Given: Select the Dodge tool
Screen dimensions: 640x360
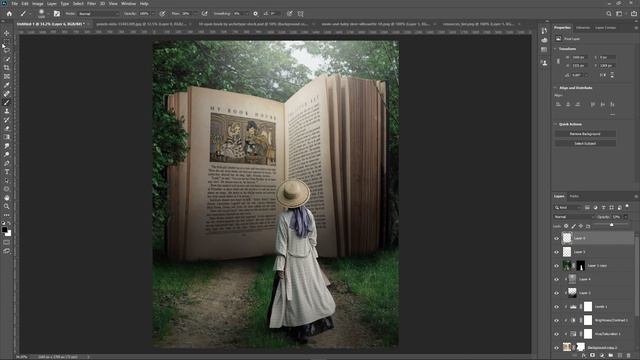Looking at the screenshot, I should [7, 154].
